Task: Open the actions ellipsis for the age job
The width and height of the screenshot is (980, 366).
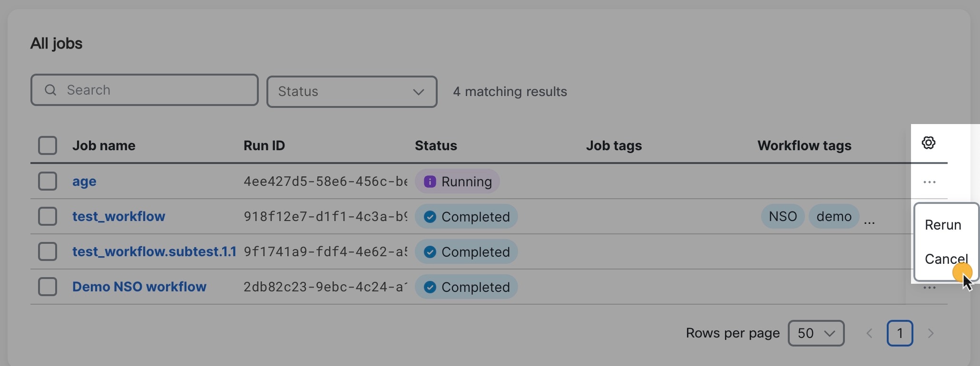Action: coord(929,181)
